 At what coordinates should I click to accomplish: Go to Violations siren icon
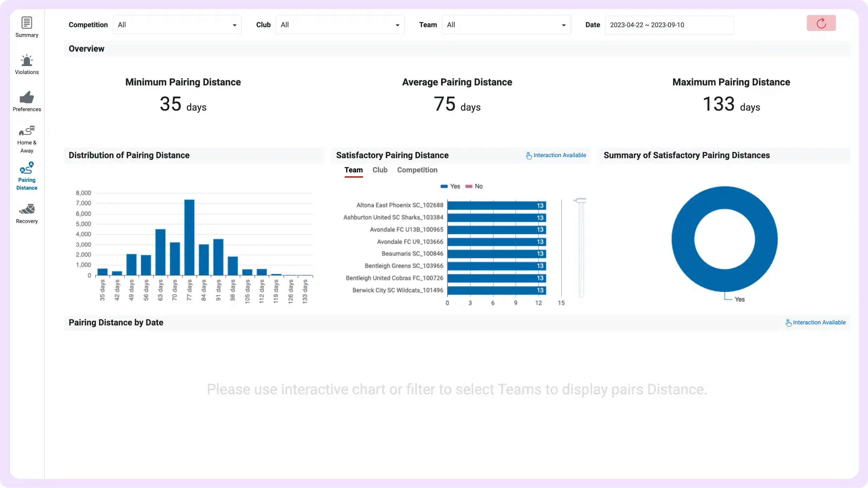27,61
